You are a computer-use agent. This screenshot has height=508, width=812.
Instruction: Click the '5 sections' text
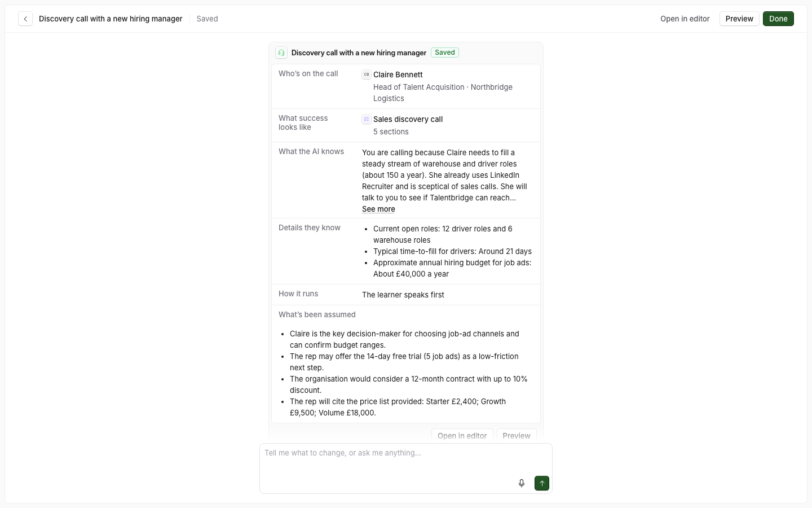click(x=391, y=132)
